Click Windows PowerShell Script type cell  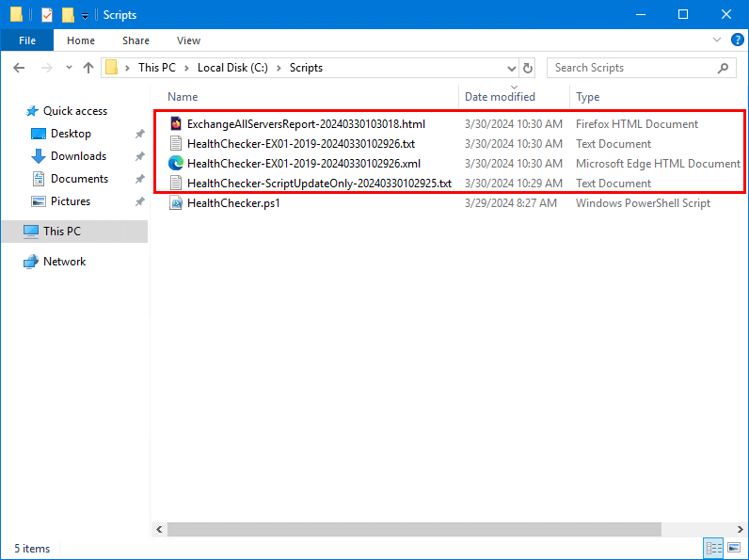643,203
